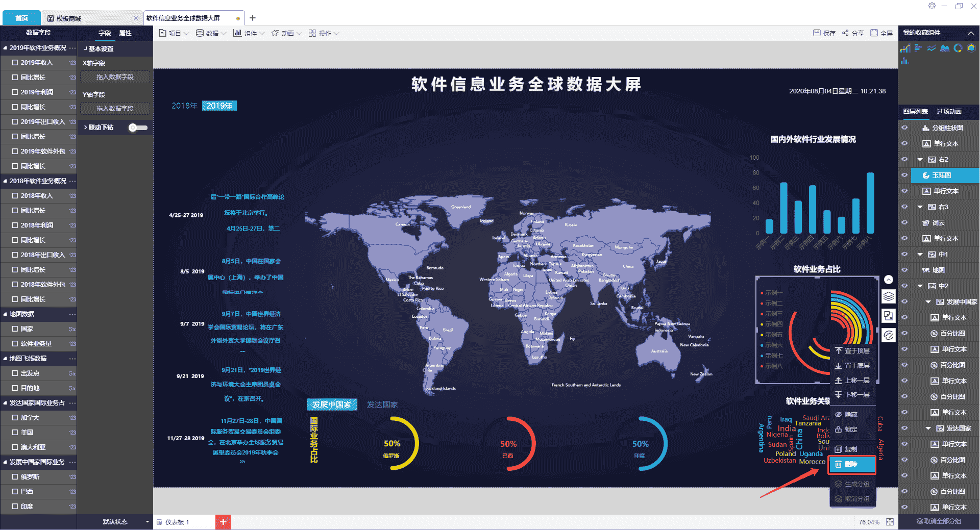Toggle the 联动下钻 switch

[138, 128]
